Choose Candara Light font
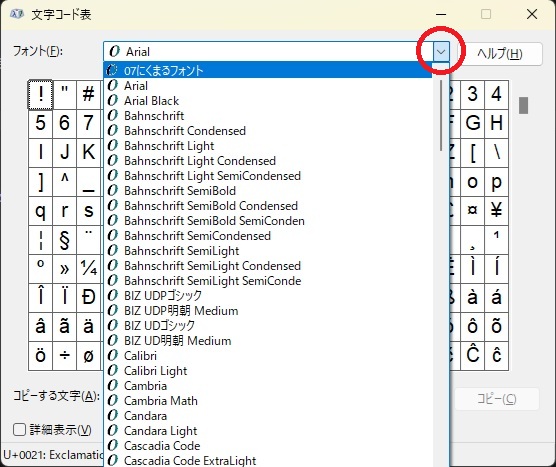 pyautogui.click(x=268, y=430)
